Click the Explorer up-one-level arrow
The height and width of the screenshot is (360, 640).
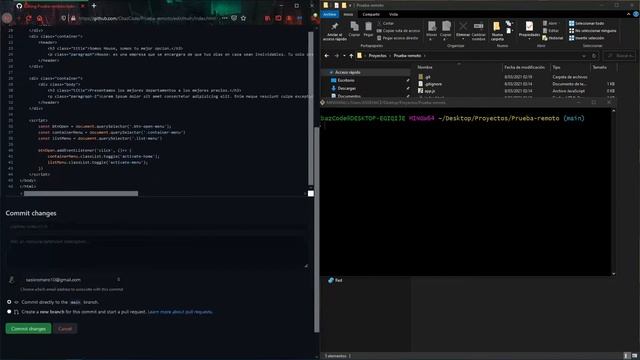pyautogui.click(x=351, y=56)
